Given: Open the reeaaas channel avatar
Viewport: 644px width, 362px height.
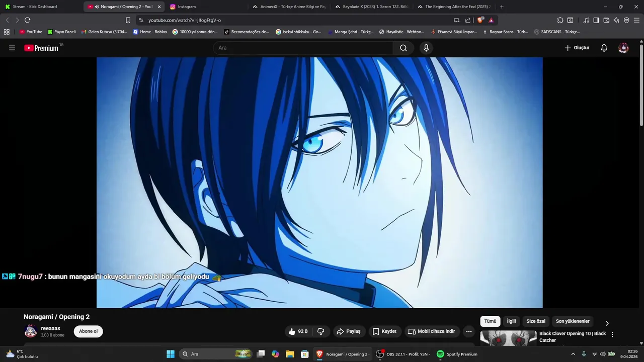Looking at the screenshot, I should coord(31,331).
